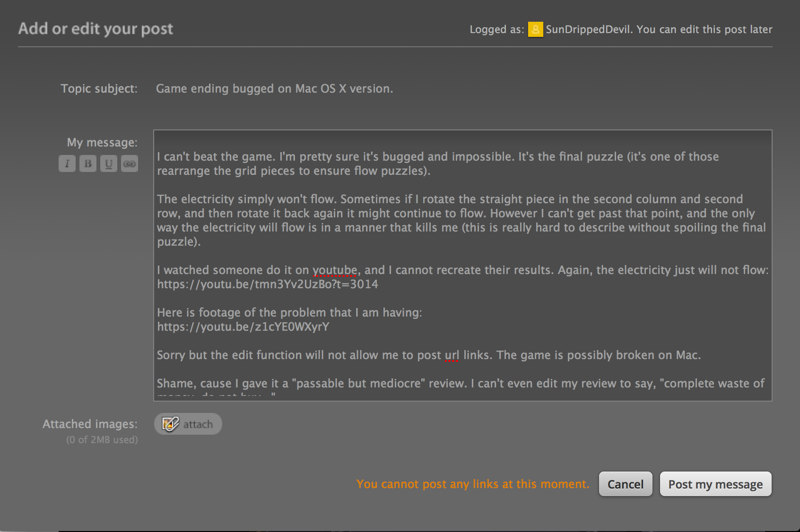The width and height of the screenshot is (800, 532).
Task: Submit with Post my message button
Action: pos(715,484)
